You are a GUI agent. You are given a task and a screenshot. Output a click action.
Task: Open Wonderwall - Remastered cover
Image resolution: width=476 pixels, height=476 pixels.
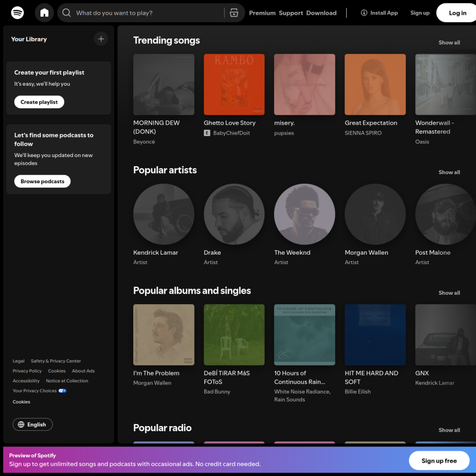(446, 84)
